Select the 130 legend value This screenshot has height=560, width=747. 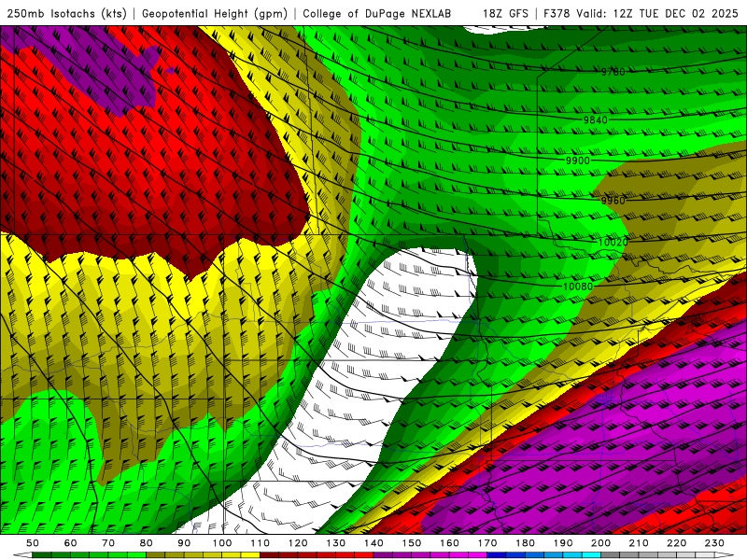point(336,543)
